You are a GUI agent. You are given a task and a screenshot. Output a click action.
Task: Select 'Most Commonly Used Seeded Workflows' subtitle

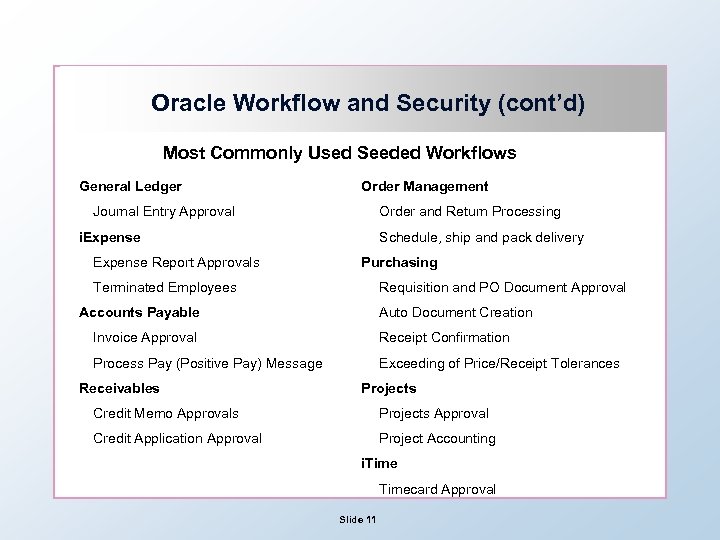(339, 153)
